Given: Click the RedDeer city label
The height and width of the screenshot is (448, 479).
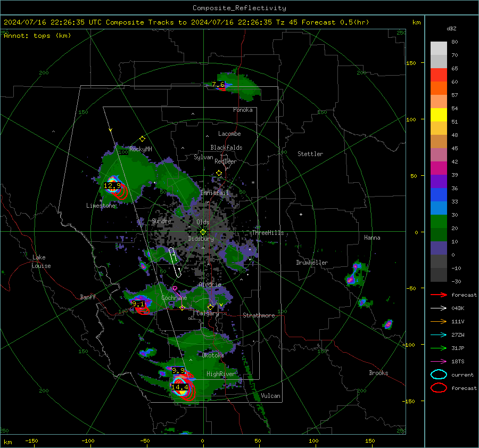Looking at the screenshot, I should [x=226, y=161].
